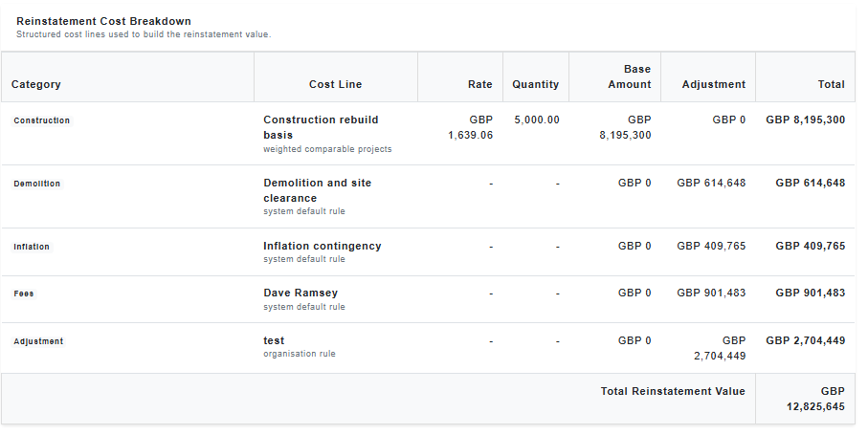Click Demolition total GBP 614,648

811,183
